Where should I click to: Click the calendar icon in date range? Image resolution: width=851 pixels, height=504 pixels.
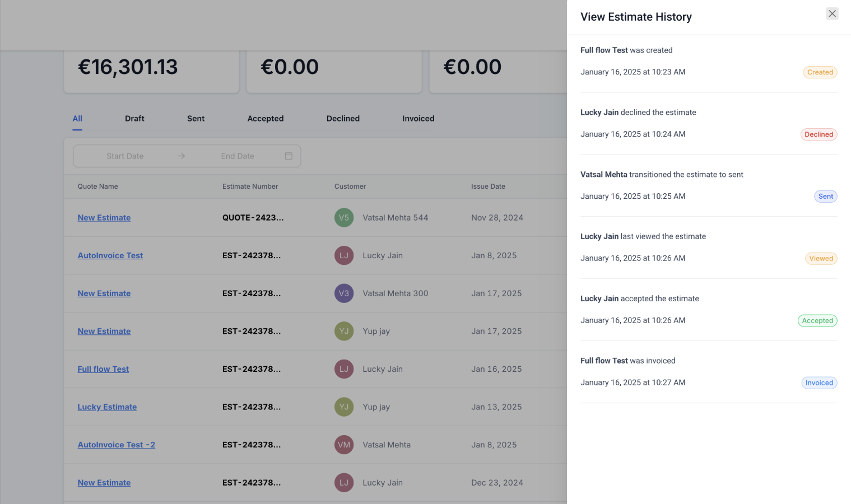click(289, 156)
